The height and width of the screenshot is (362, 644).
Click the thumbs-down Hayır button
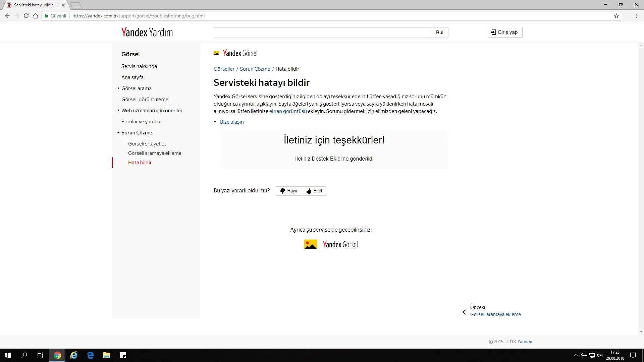click(289, 191)
